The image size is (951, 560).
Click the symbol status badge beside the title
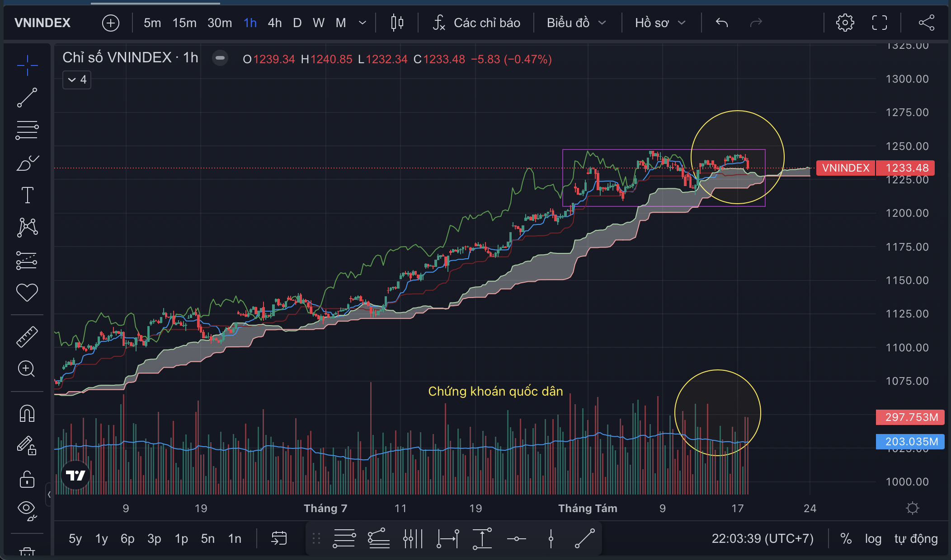pos(220,58)
